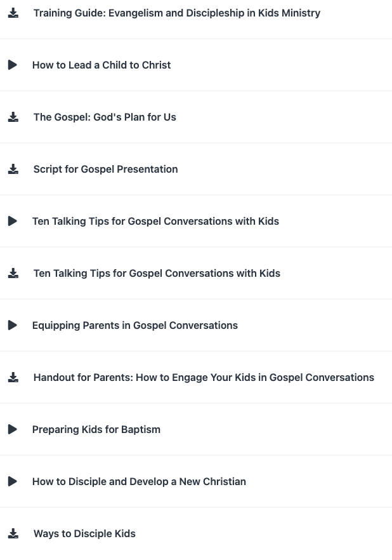The width and height of the screenshot is (392, 560).
Task: Play the How to Lead a Child to Christ video
Action: 12,64
